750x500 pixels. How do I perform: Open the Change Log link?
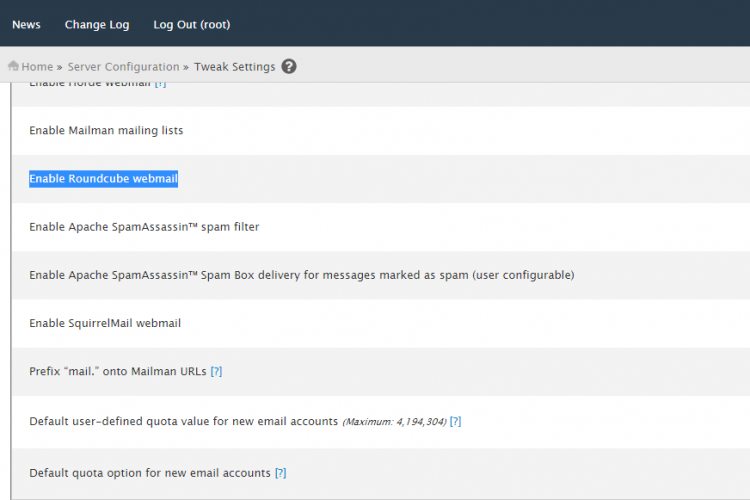97,25
